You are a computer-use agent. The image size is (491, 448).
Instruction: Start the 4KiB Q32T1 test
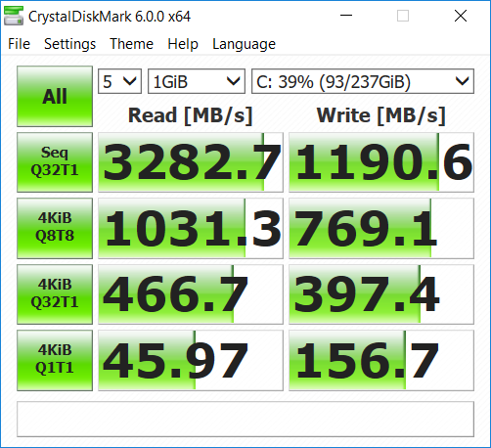click(55, 294)
